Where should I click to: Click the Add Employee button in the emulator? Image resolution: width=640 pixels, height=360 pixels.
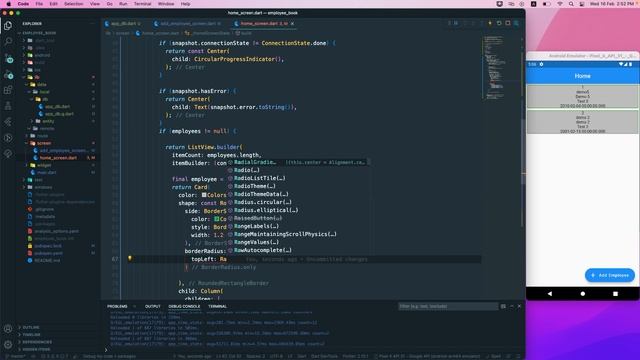click(610, 276)
